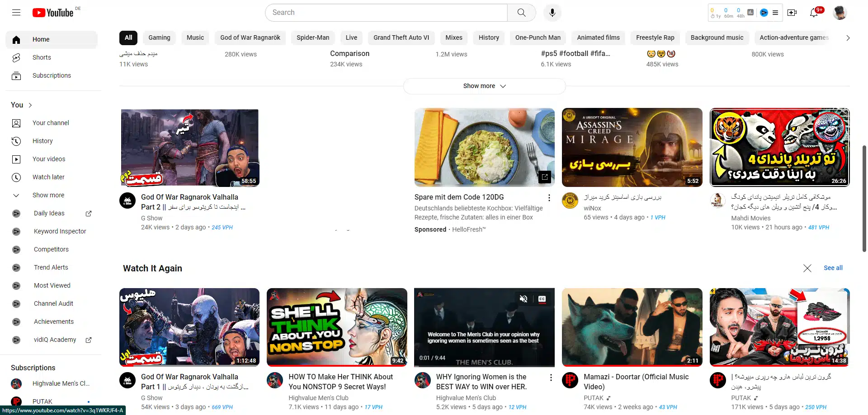868x415 pixels.
Task: Toggle closed captions on the preview
Action: pyautogui.click(x=542, y=299)
